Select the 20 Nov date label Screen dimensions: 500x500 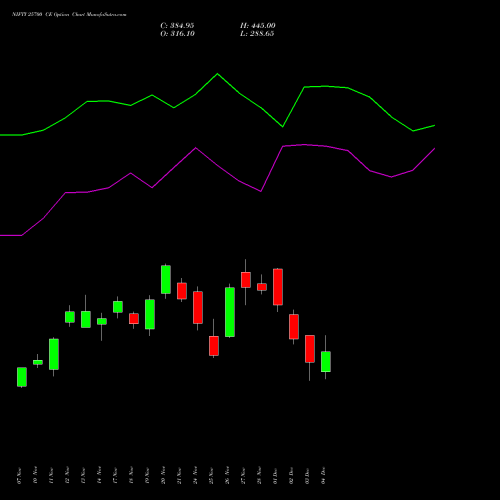(163, 475)
